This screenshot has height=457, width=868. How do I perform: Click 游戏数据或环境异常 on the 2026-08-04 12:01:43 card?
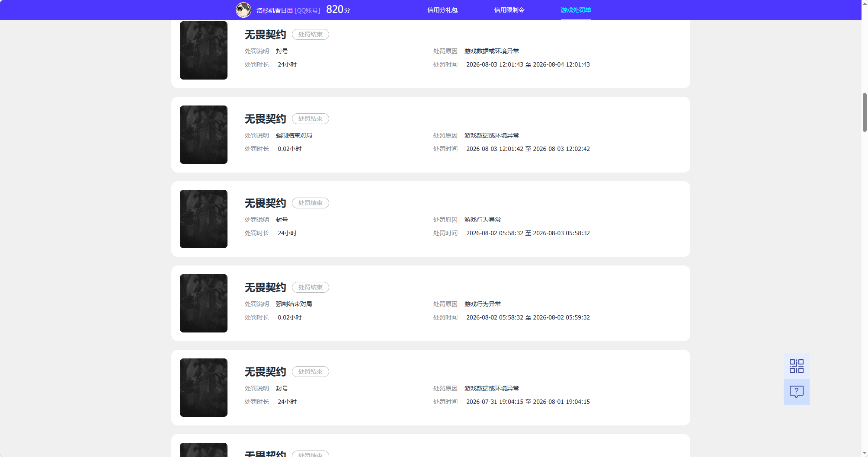point(492,51)
